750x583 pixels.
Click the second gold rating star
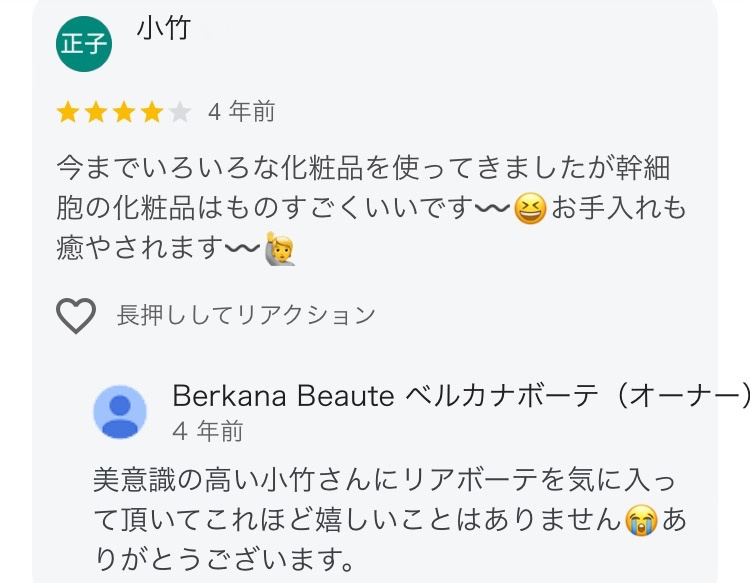(96, 112)
